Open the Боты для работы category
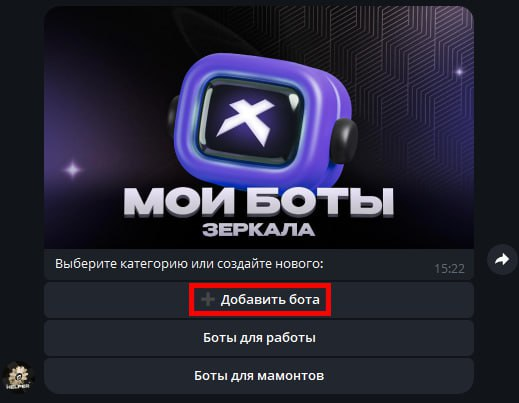This screenshot has width=519, height=403. point(259,338)
